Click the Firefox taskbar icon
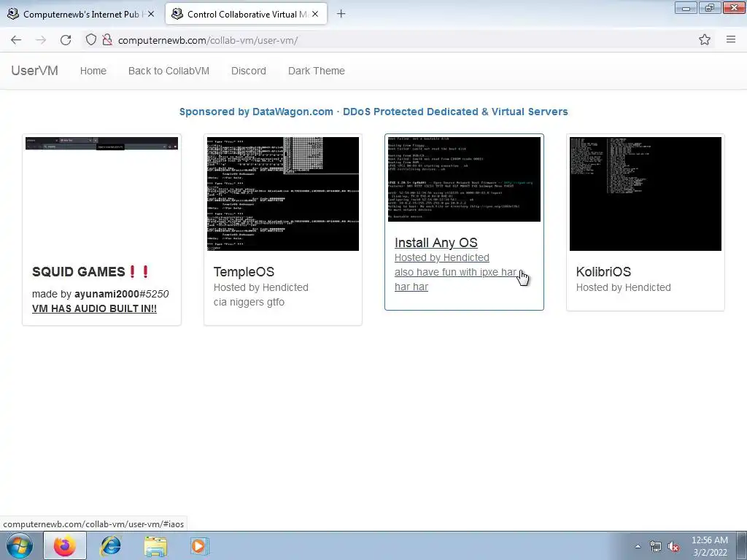 65,545
